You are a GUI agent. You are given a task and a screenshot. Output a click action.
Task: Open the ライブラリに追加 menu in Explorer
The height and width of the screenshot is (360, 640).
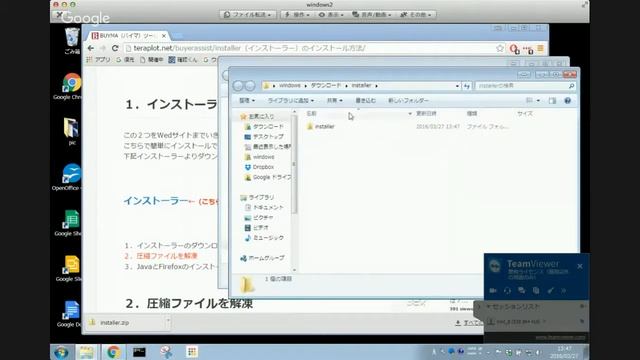tap(291, 100)
